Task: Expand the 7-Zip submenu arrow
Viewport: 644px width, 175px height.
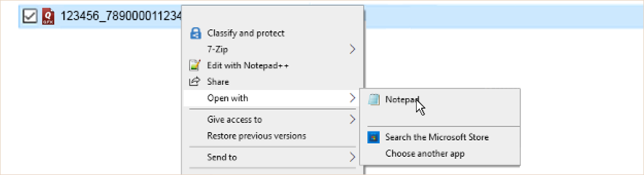Action: [352, 49]
